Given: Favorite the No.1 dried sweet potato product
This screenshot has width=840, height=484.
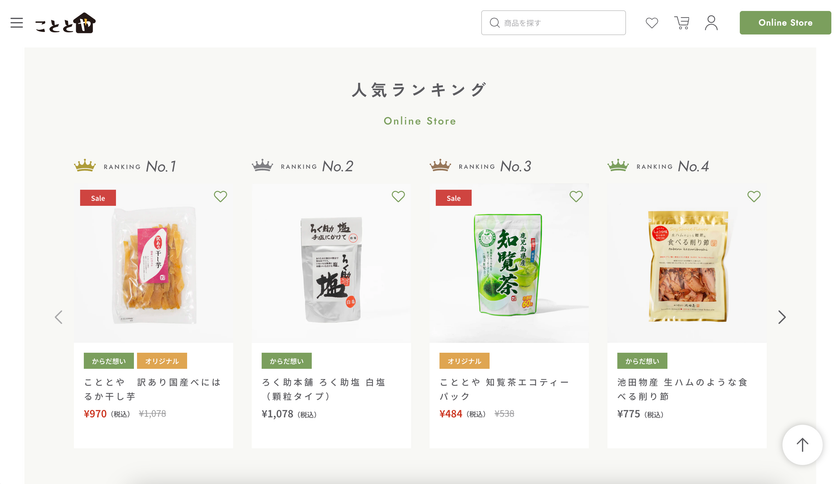Looking at the screenshot, I should click(x=220, y=196).
